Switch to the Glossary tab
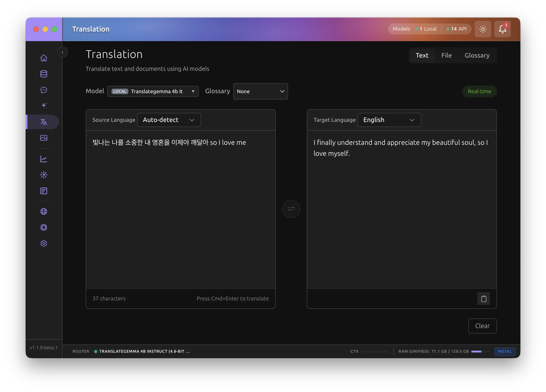The height and width of the screenshot is (392, 546). (477, 55)
